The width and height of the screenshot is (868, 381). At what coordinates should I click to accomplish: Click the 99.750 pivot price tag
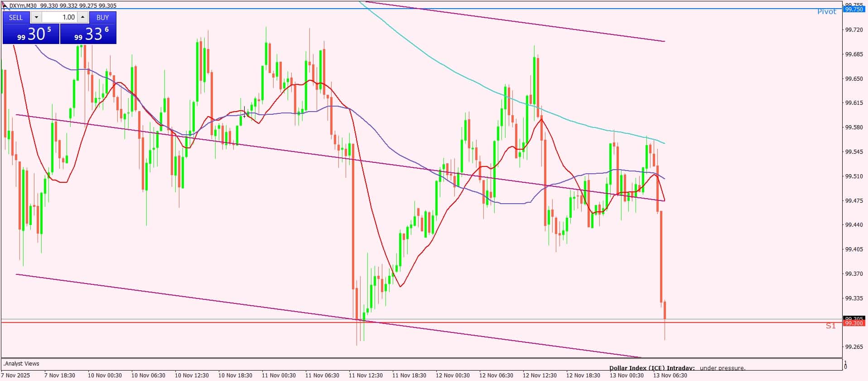(854, 9)
